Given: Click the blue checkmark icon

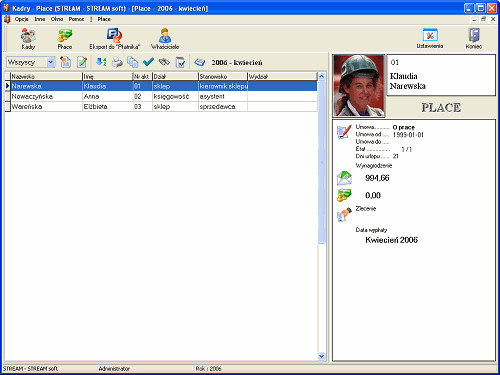Looking at the screenshot, I should point(148,62).
